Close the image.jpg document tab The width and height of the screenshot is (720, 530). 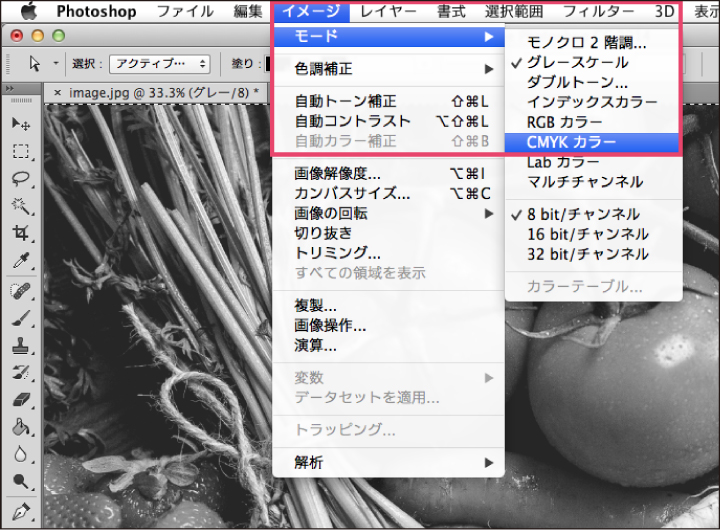[57, 93]
